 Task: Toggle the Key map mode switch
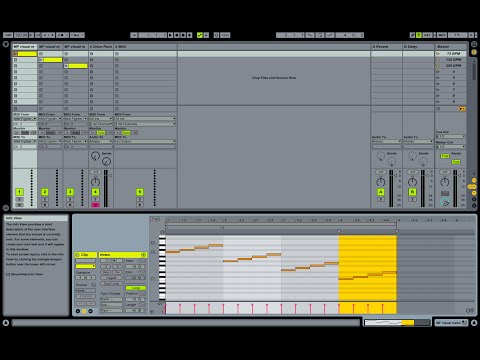[427, 35]
